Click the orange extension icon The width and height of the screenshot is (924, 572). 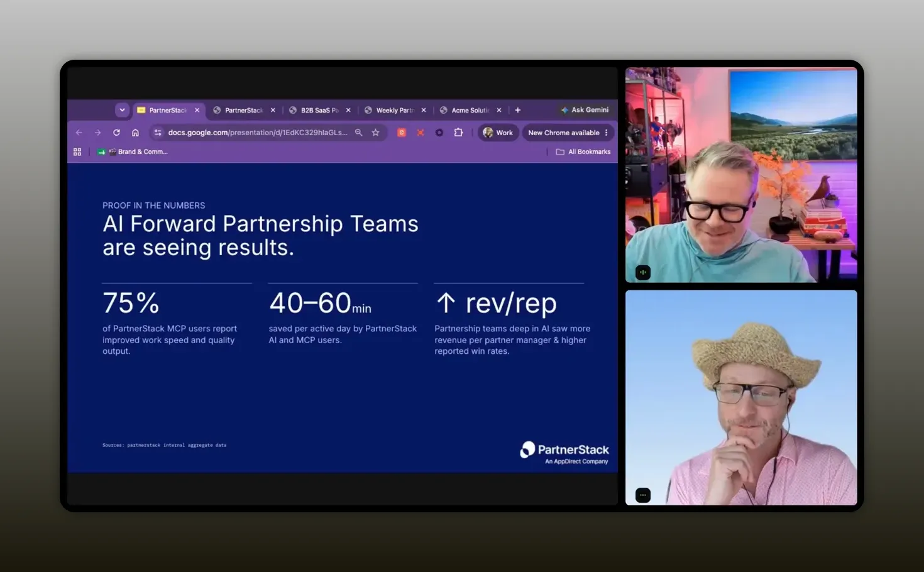click(x=402, y=133)
